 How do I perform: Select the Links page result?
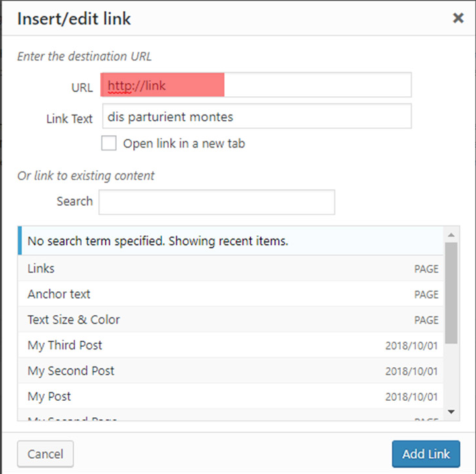click(x=231, y=269)
